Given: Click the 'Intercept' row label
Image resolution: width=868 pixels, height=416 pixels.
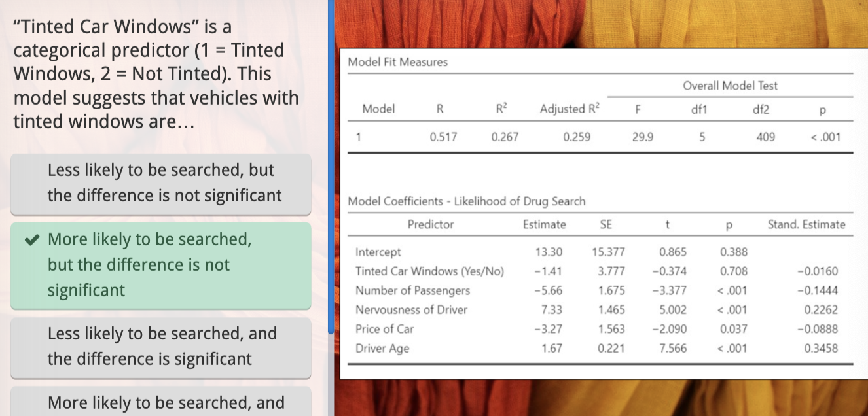Looking at the screenshot, I should pos(378,252).
